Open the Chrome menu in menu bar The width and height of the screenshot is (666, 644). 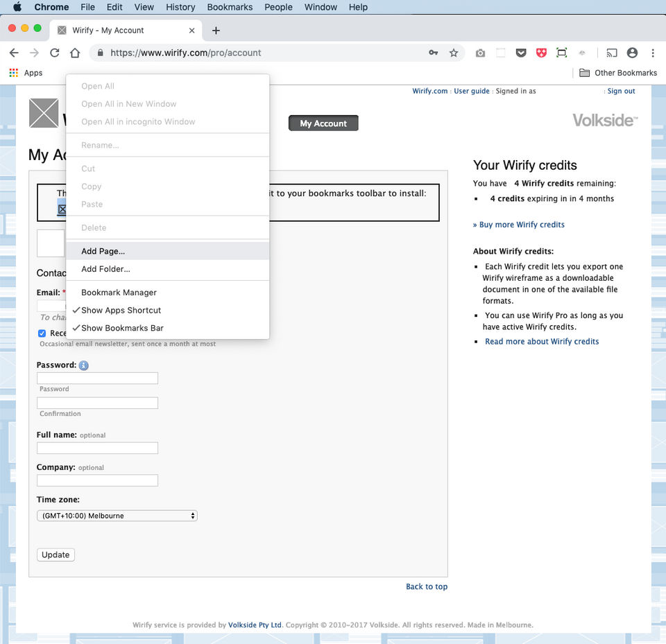pyautogui.click(x=51, y=7)
